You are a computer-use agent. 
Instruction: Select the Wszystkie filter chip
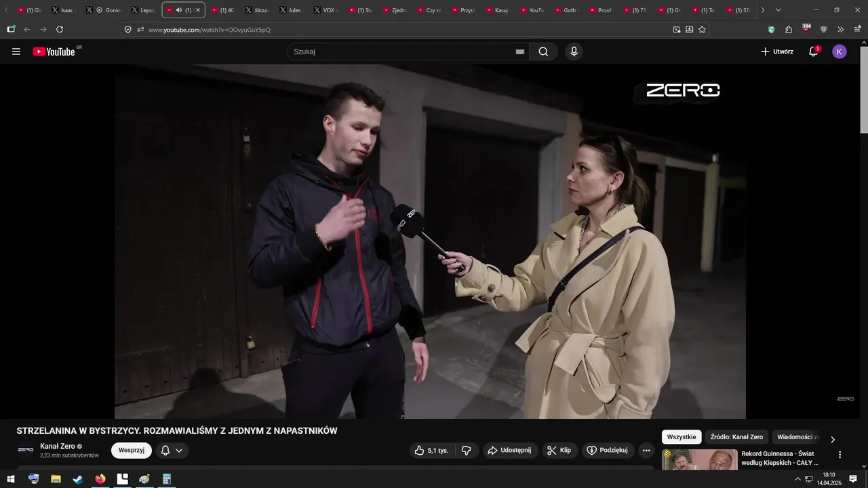(682, 437)
